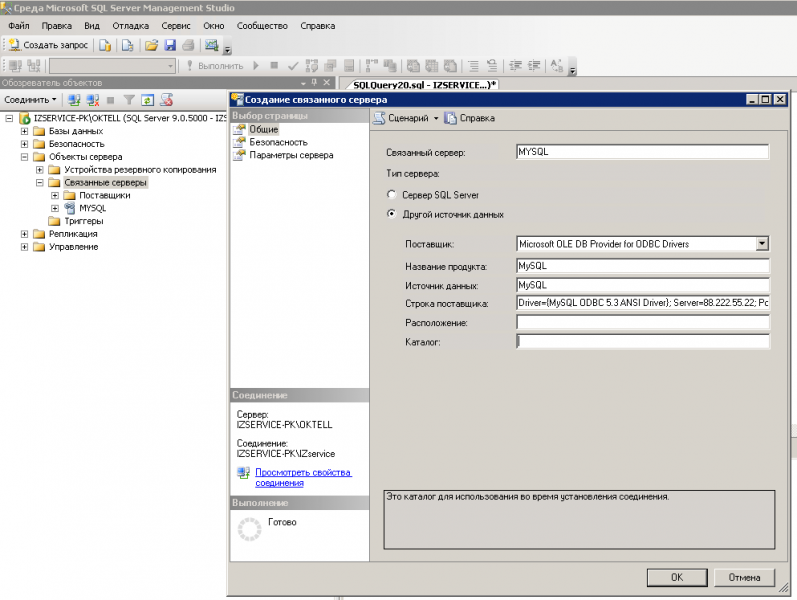Collapse the Связанные серверы tree node

39,183
